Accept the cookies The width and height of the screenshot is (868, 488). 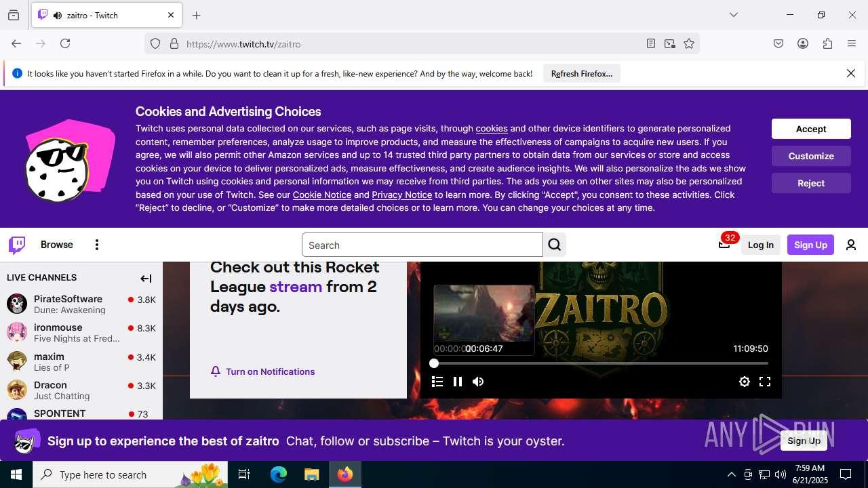811,129
